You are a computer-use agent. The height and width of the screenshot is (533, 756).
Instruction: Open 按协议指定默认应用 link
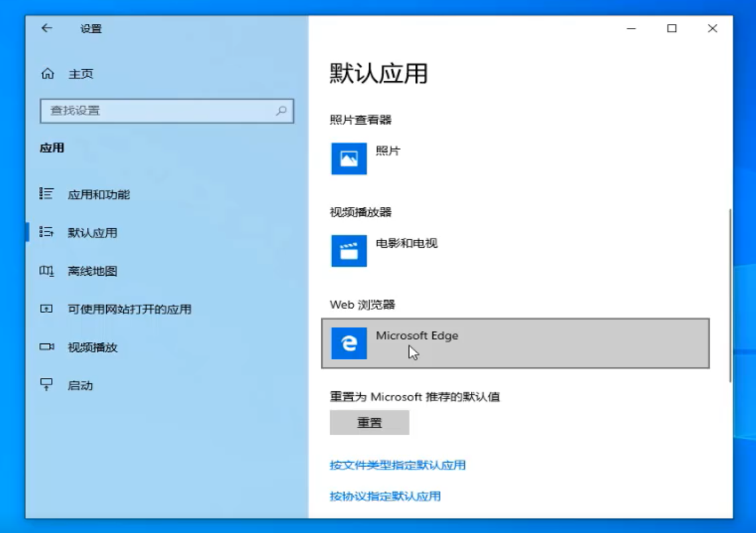point(387,496)
